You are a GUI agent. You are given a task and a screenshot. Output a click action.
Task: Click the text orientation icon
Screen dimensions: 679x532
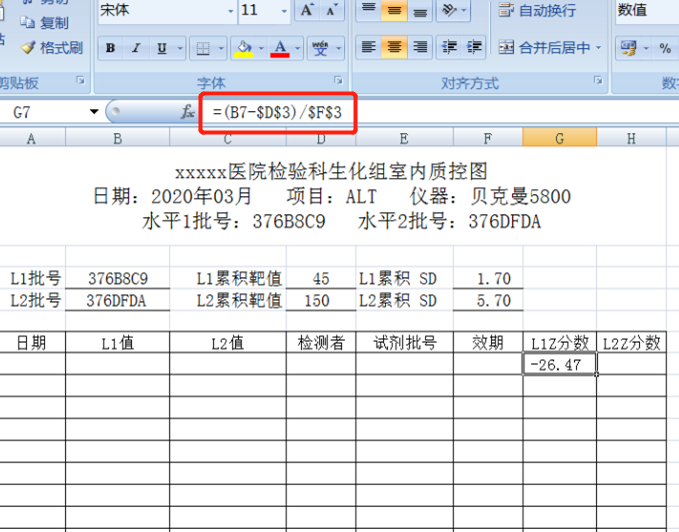tap(449, 11)
